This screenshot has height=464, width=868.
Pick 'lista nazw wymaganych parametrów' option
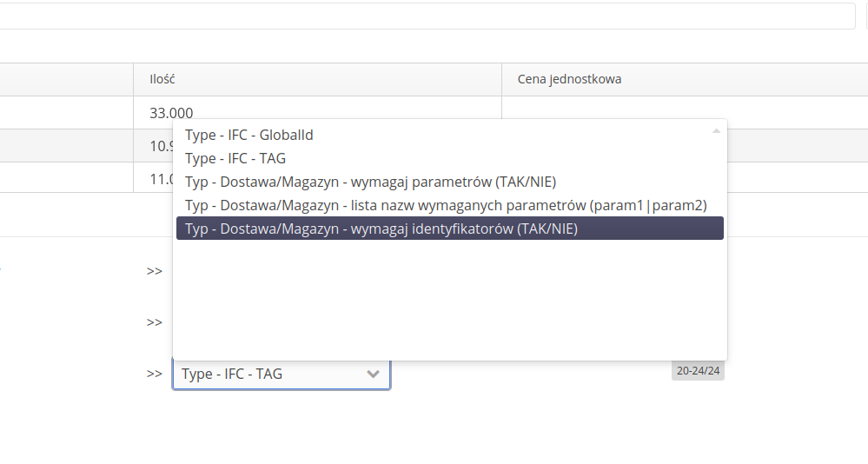[446, 206]
